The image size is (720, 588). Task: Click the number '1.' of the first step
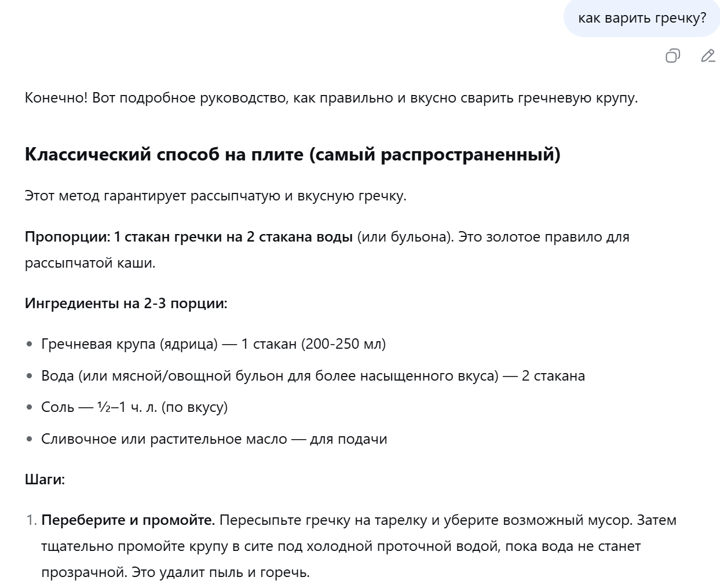pyautogui.click(x=28, y=519)
